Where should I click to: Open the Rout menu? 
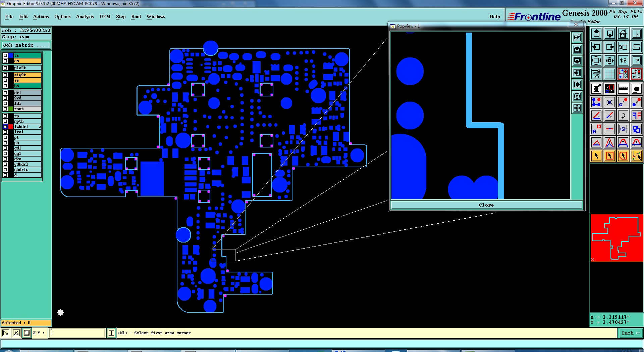(136, 16)
